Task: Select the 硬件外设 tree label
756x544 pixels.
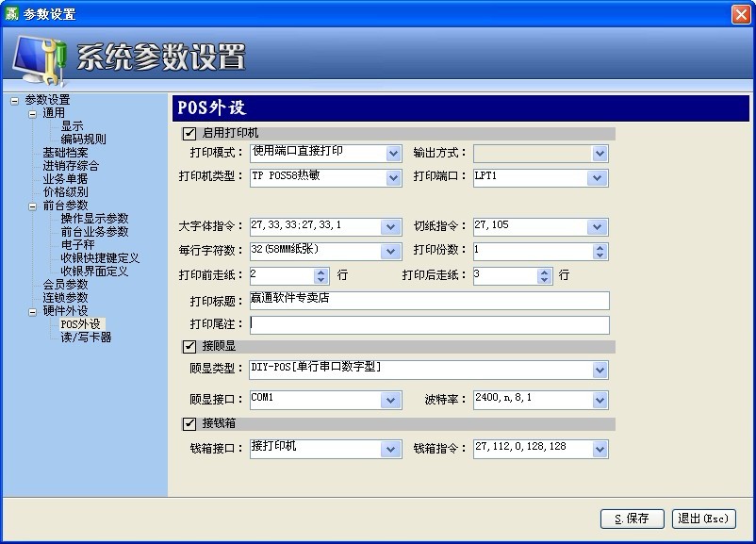Action: pos(65,311)
